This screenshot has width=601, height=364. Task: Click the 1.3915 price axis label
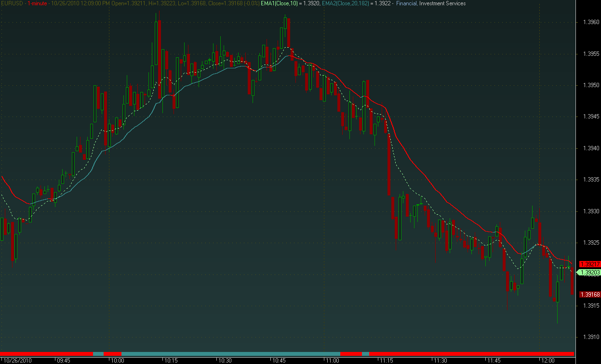[x=590, y=306]
